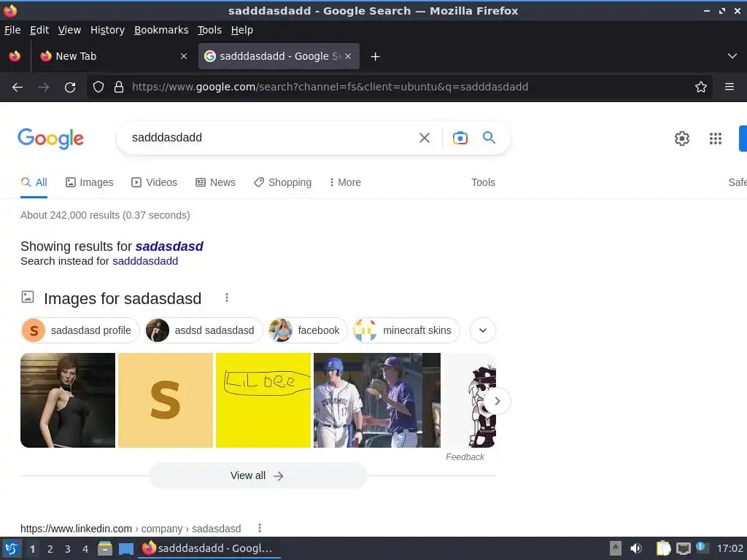The image size is (747, 560).
Task: Open the clipboard manager tray icon
Action: [x=663, y=548]
